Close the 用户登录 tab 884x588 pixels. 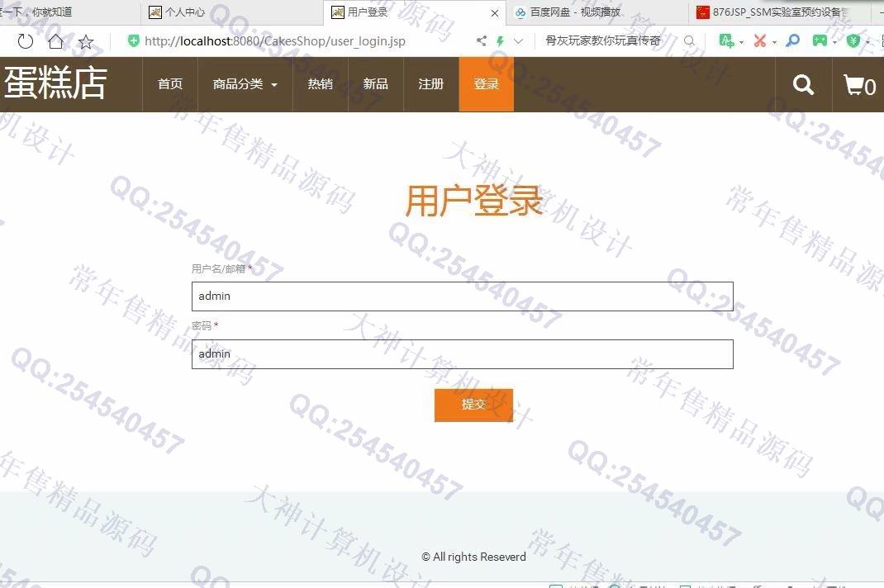tap(494, 13)
